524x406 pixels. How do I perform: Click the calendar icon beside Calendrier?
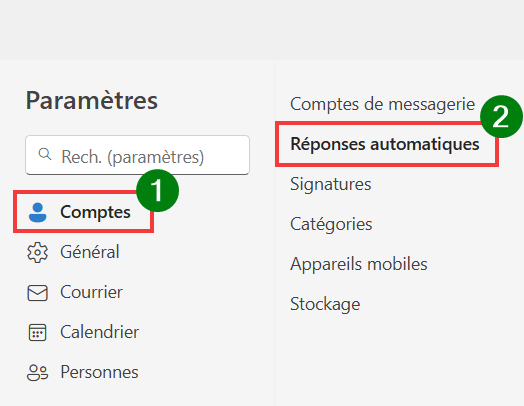[x=37, y=332]
